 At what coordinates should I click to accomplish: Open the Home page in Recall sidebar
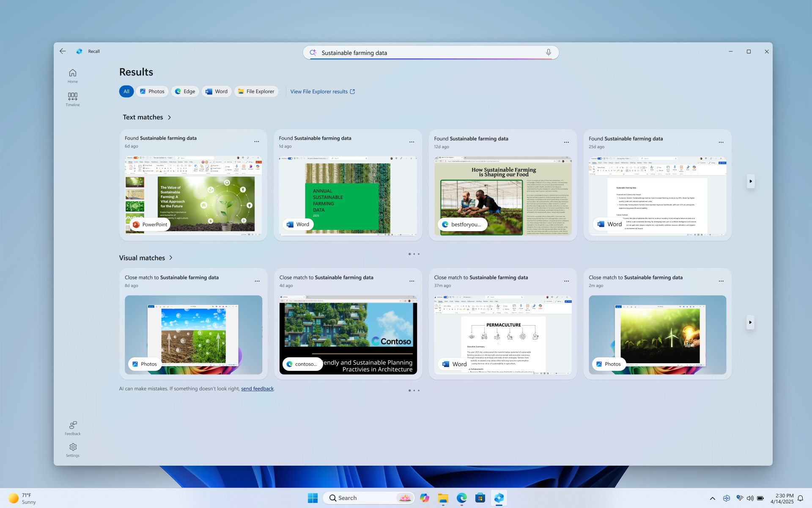[72, 75]
